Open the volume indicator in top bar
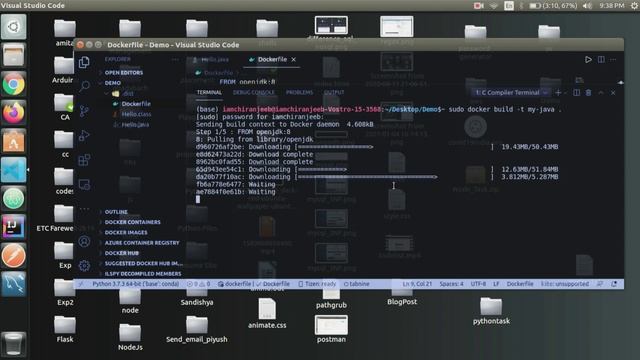 (587, 5)
